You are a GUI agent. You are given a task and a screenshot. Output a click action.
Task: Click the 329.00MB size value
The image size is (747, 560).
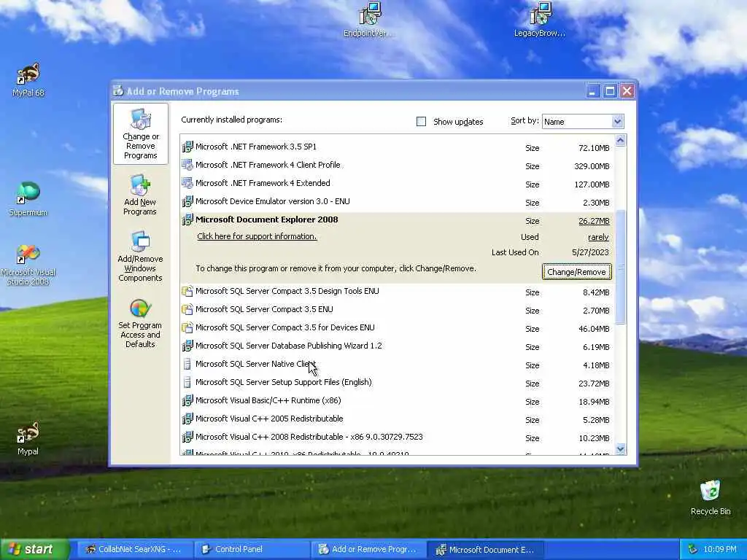tap(592, 166)
